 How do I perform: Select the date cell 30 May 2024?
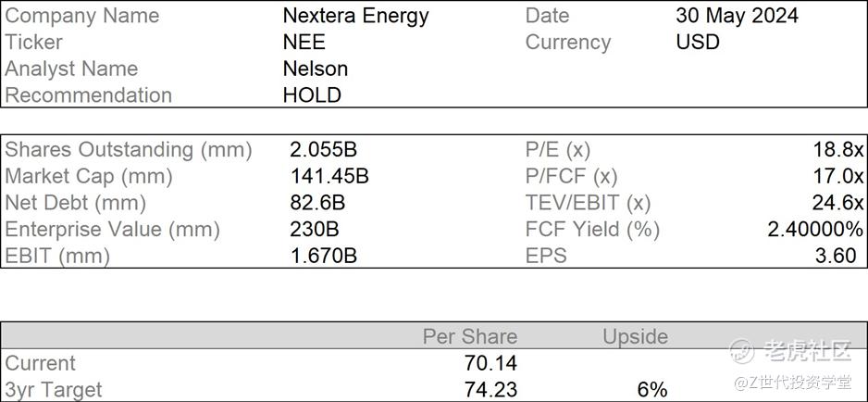pyautogui.click(x=737, y=16)
